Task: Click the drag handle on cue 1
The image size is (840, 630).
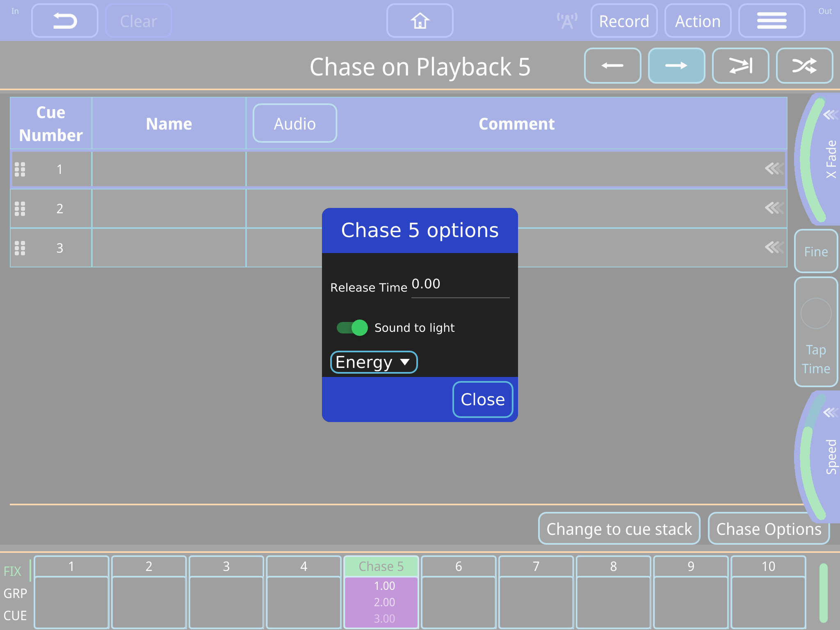Action: pyautogui.click(x=21, y=169)
